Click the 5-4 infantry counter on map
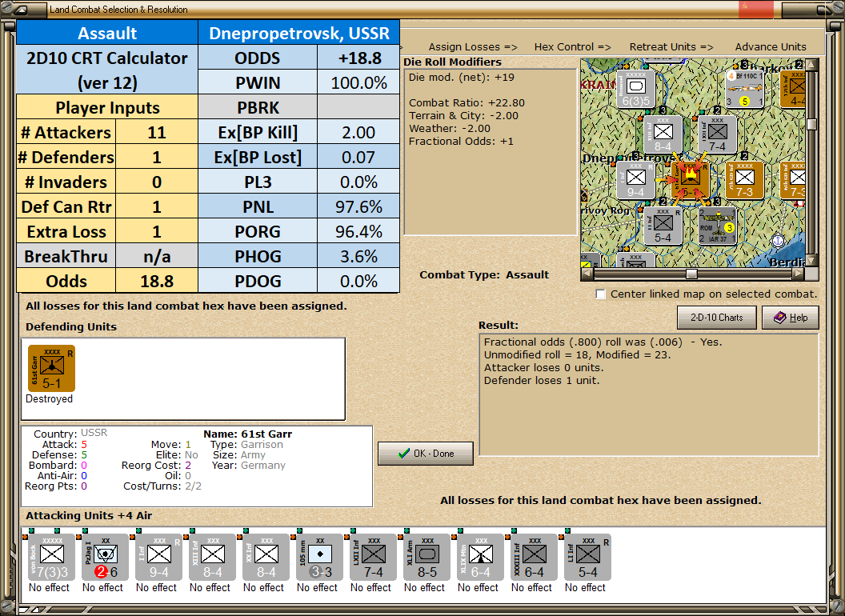The image size is (845, 616). pos(663,226)
